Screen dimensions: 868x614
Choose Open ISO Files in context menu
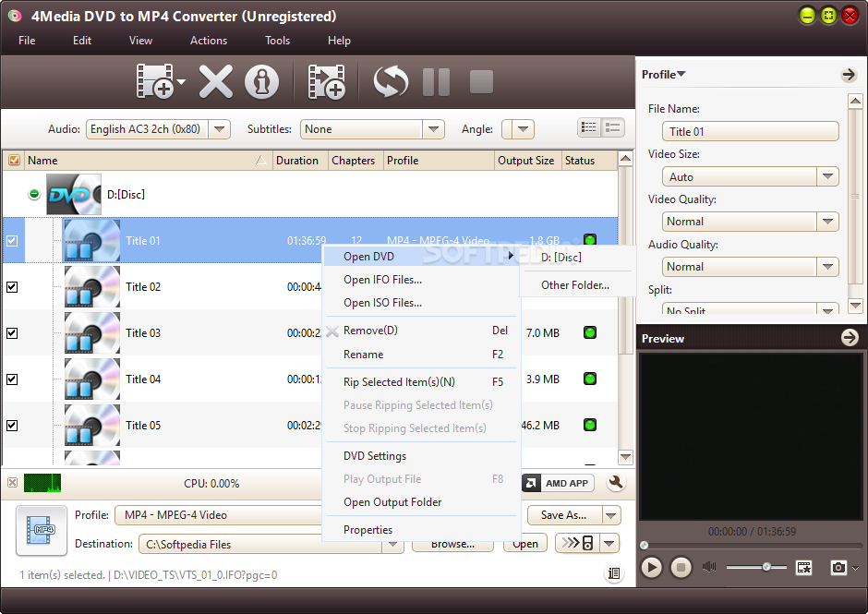421,303
